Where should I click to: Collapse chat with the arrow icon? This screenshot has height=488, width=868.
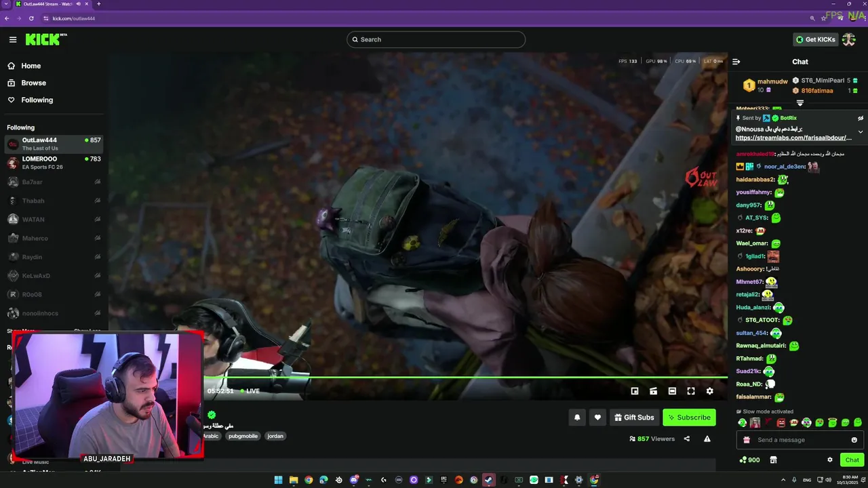pos(736,62)
